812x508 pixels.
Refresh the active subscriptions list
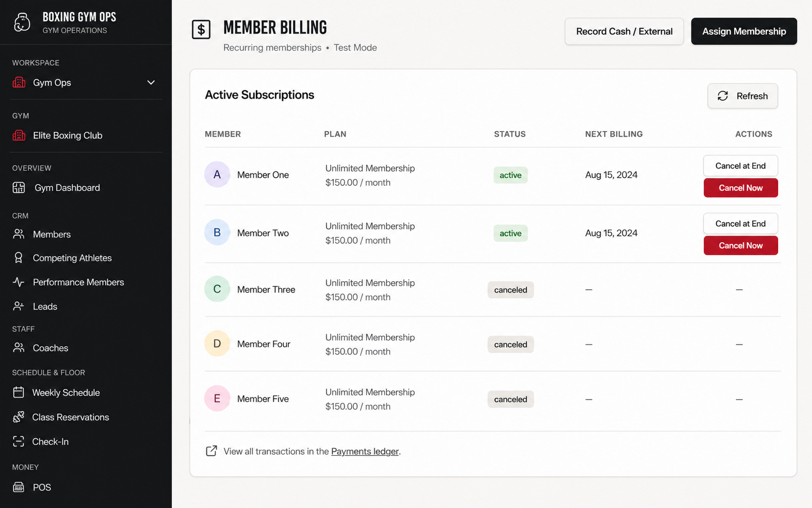742,96
